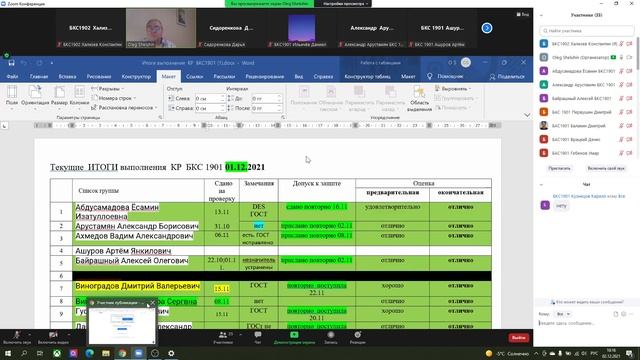This screenshot has width=640, height=360.
Task: Click the yellow 15.11 date cell
Action: [222, 289]
